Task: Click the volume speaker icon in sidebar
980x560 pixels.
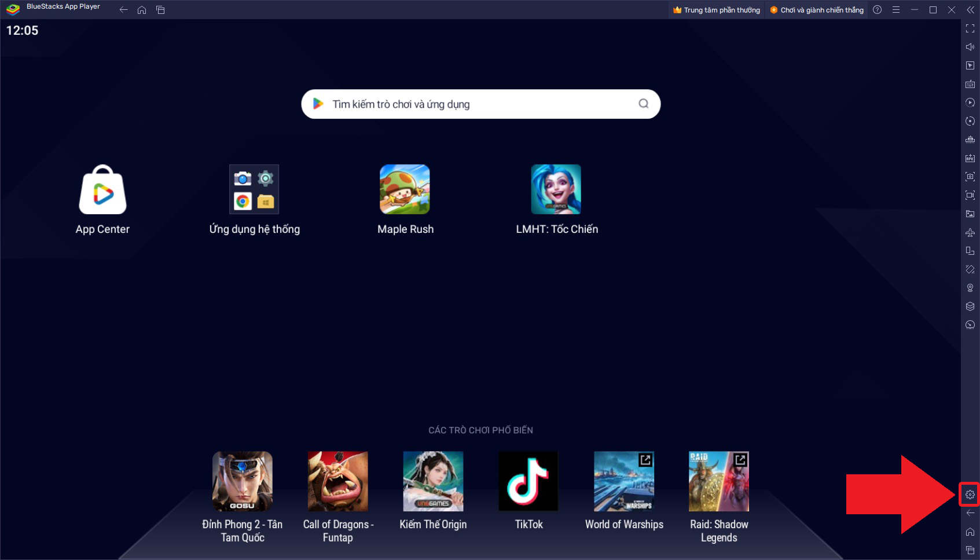Action: tap(970, 47)
